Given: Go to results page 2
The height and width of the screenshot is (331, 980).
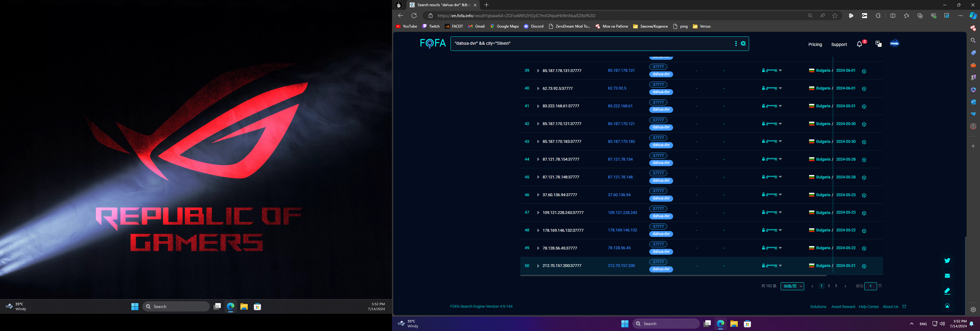Looking at the screenshot, I should click(829, 286).
